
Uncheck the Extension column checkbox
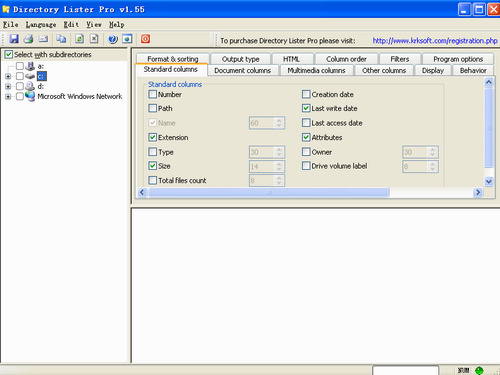pos(153,137)
